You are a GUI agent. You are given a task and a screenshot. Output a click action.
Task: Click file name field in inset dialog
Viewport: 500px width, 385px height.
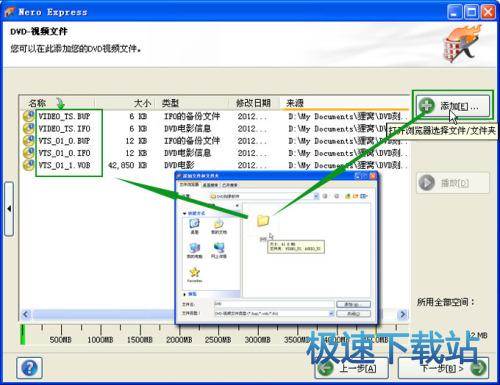pyautogui.click(x=274, y=304)
